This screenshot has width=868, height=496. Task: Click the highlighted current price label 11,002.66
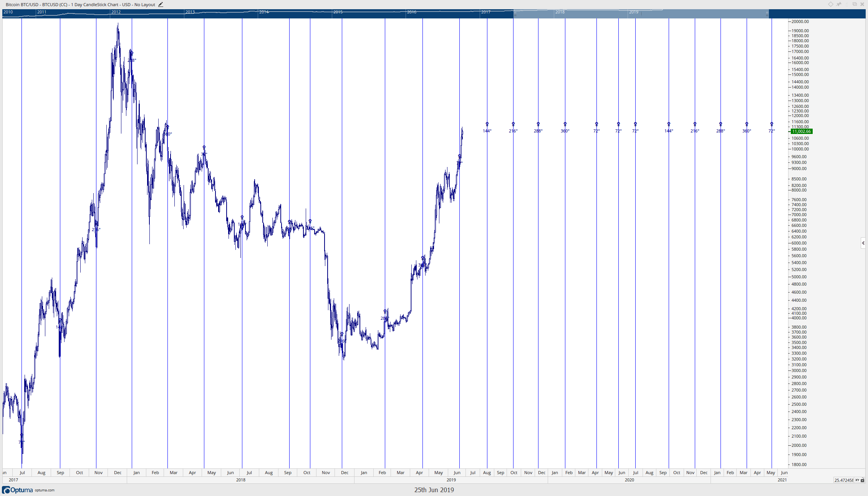801,131
